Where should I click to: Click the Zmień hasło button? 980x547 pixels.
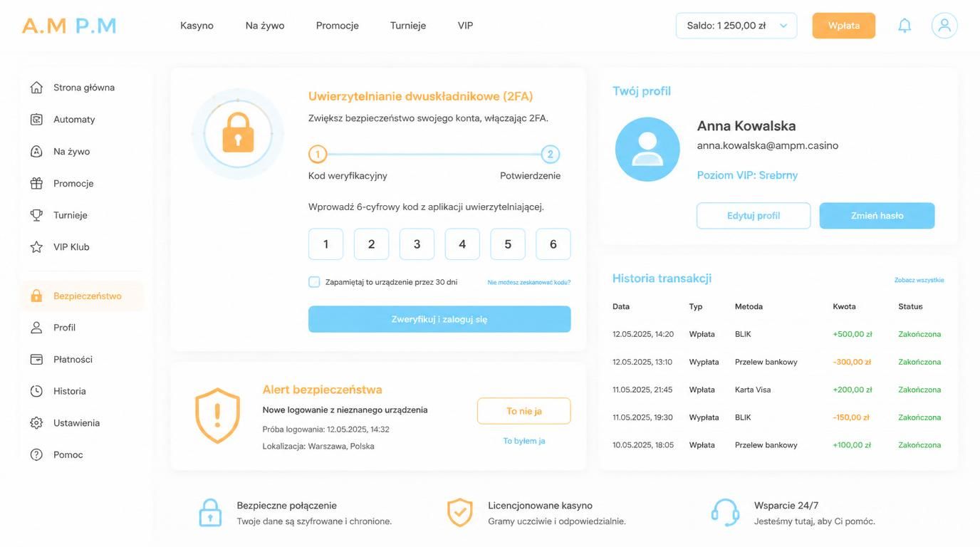877,216
